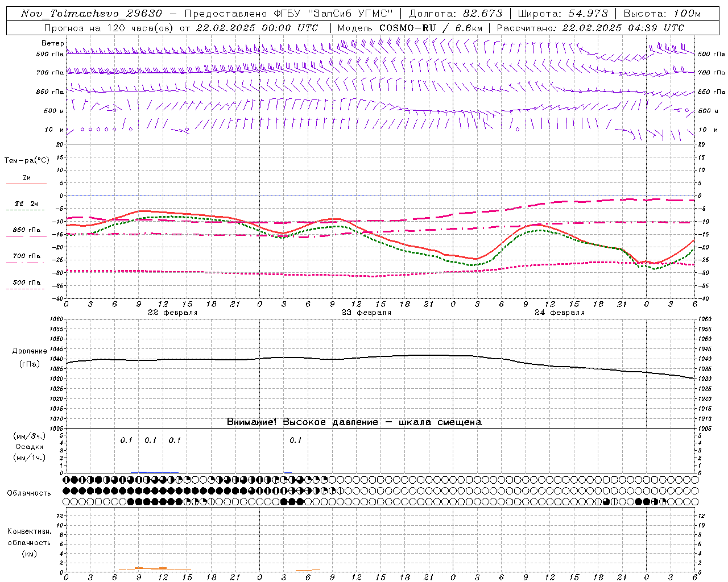This screenshot has height=582, width=728.
Task: Click the 0.1 precipitation value on 23 февраля
Action: (296, 440)
